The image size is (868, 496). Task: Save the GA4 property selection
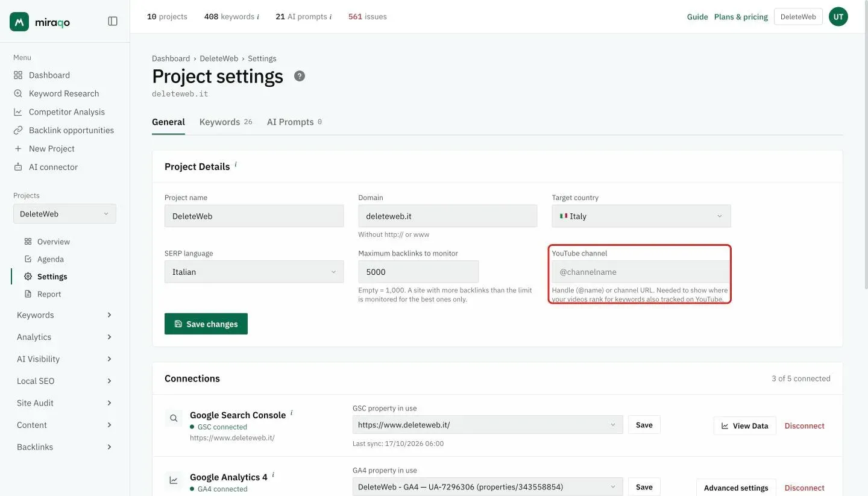coord(644,487)
